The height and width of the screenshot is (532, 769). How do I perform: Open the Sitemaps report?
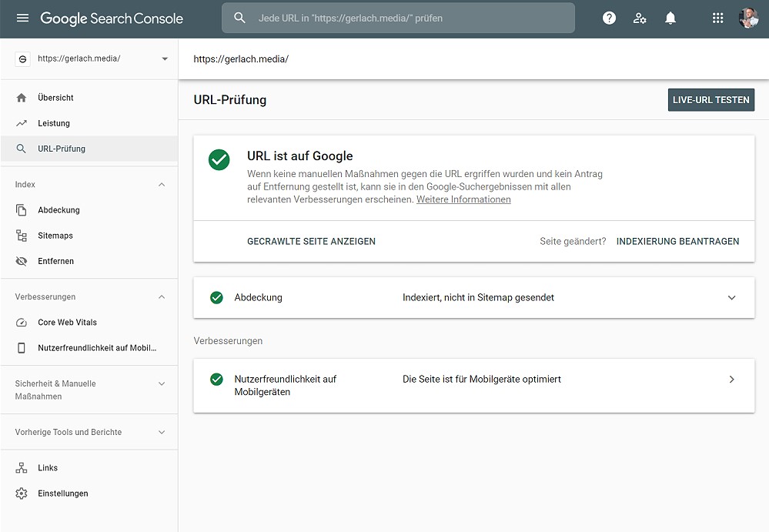[55, 236]
